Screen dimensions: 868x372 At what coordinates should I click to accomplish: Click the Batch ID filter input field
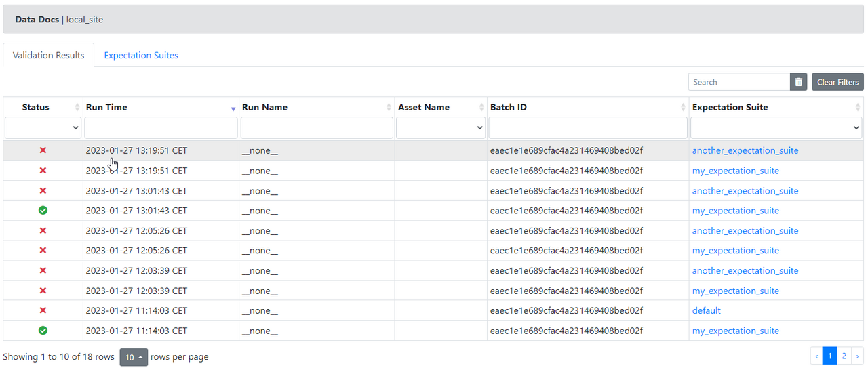point(588,127)
